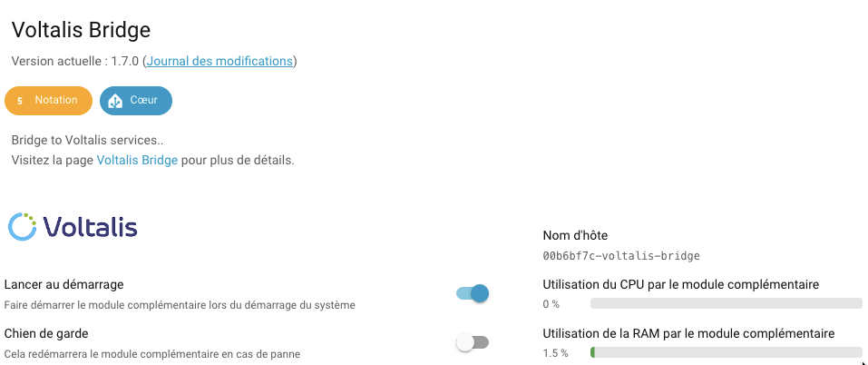
Task: Click the 0 % CPU usage value
Action: (x=551, y=303)
